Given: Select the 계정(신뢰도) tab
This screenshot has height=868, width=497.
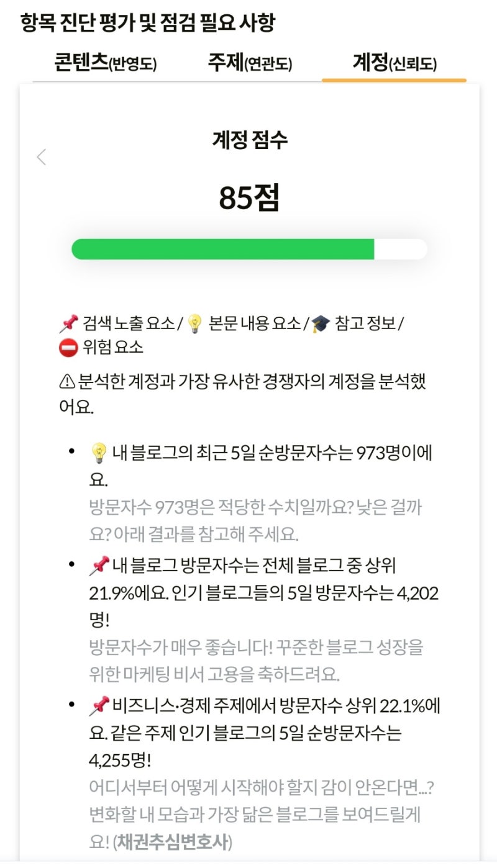Looking at the screenshot, I should (394, 63).
